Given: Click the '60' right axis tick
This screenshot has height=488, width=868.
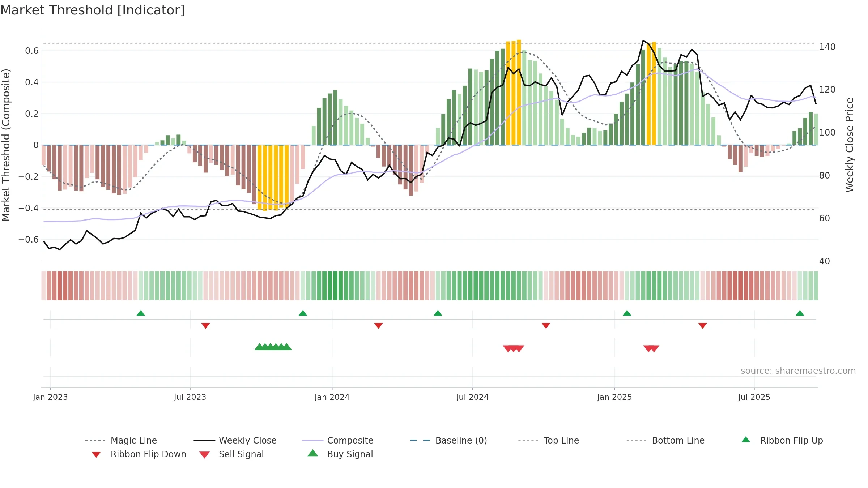Looking at the screenshot, I should 825,218.
